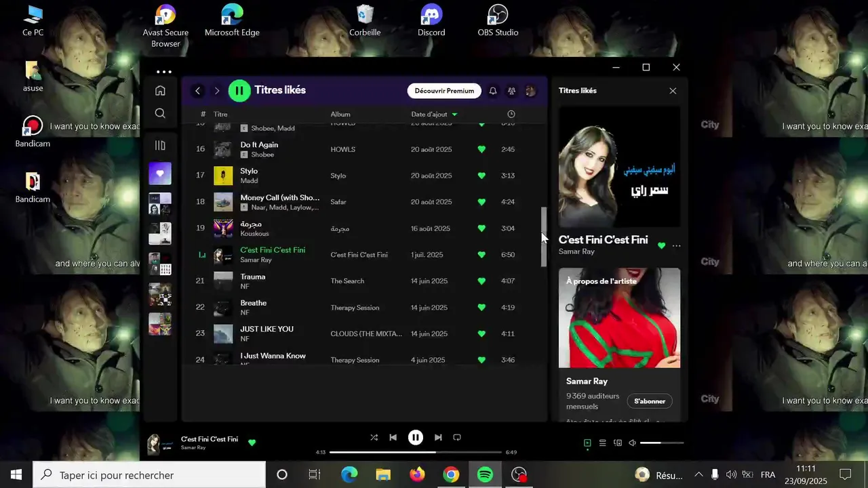Select the track Do It Again
Viewport: 868px width, 488px height.
(x=259, y=144)
